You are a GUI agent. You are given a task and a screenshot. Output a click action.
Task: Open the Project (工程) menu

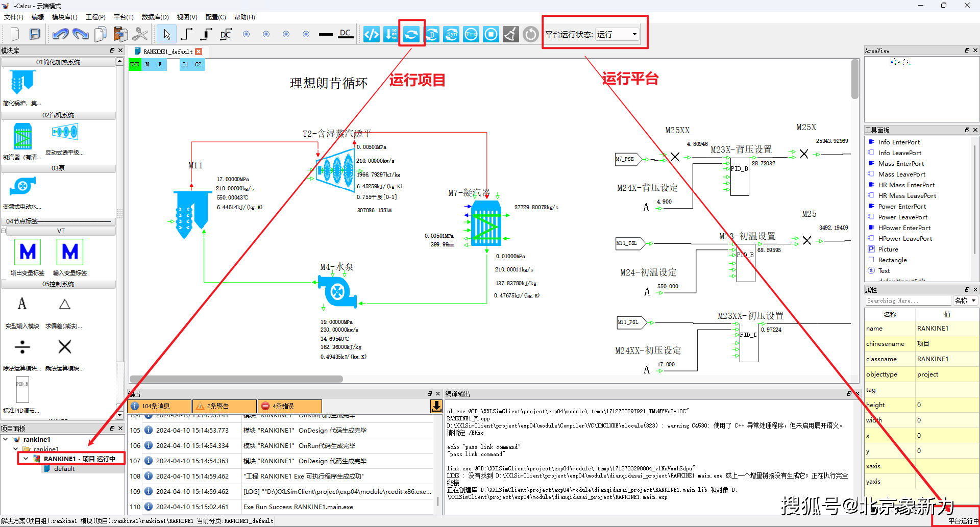click(95, 17)
